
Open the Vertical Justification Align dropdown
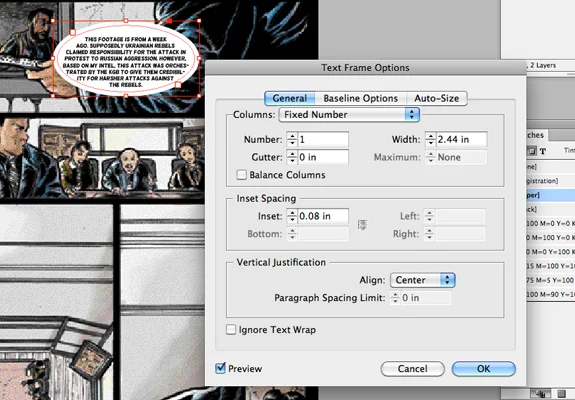tap(423, 280)
